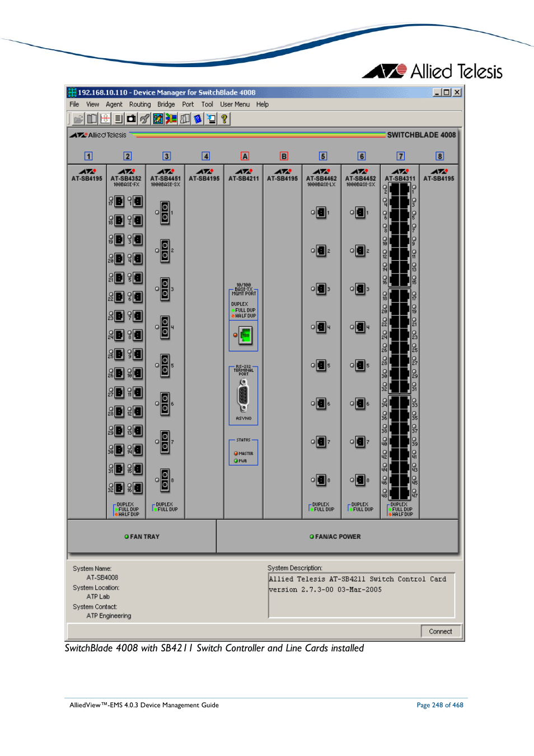This screenshot has width=534, height=756.
Task: Open the Bridge menu
Action: [x=166, y=105]
